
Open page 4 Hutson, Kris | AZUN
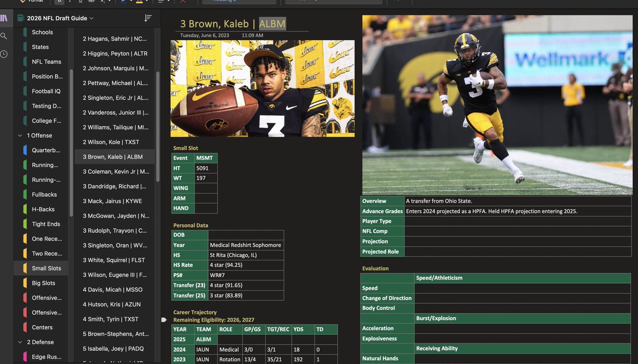point(115,304)
